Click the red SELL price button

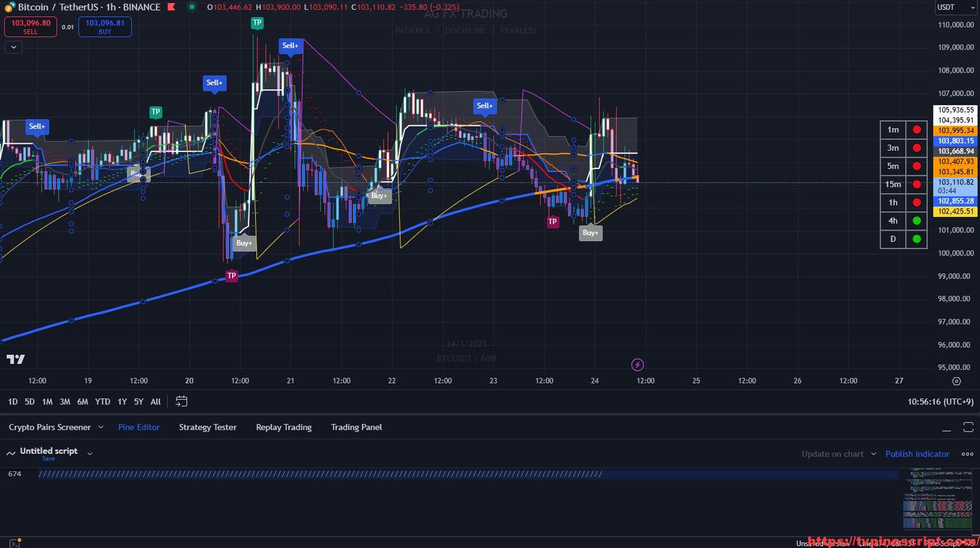31,27
